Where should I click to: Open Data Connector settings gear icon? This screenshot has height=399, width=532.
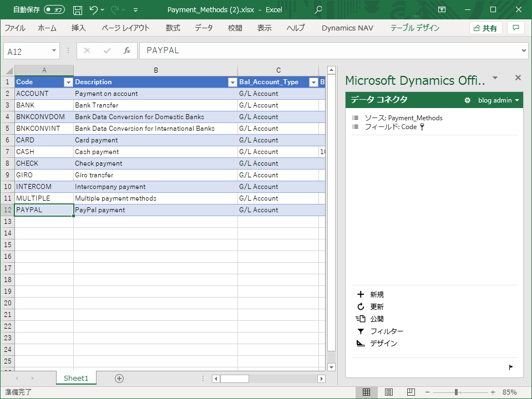pos(467,100)
